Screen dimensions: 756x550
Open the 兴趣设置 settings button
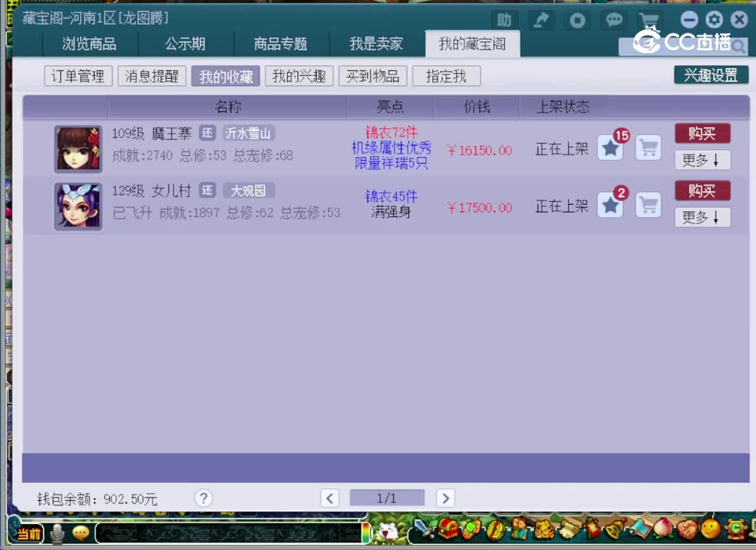click(x=712, y=75)
